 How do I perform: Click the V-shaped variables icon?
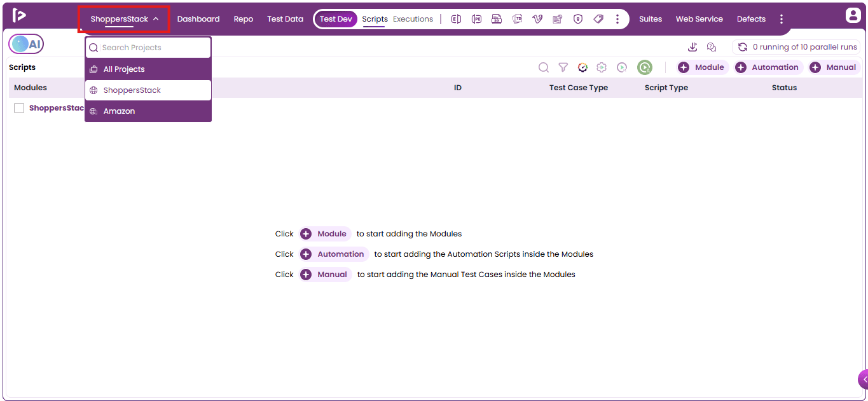click(x=537, y=19)
